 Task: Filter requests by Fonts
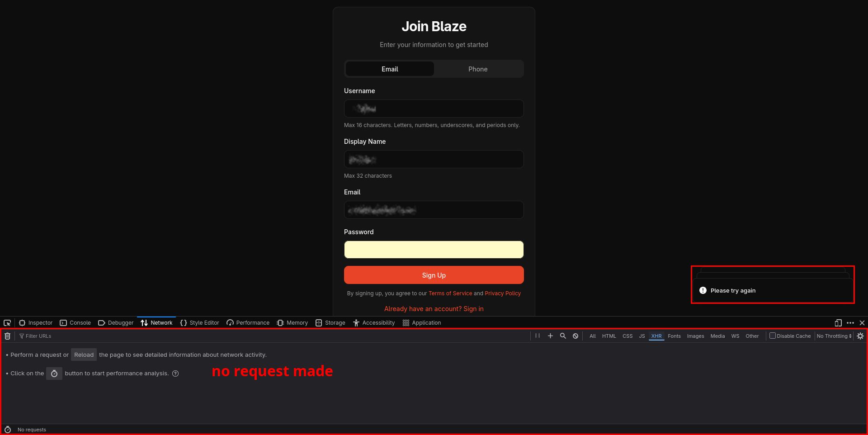[x=674, y=336]
